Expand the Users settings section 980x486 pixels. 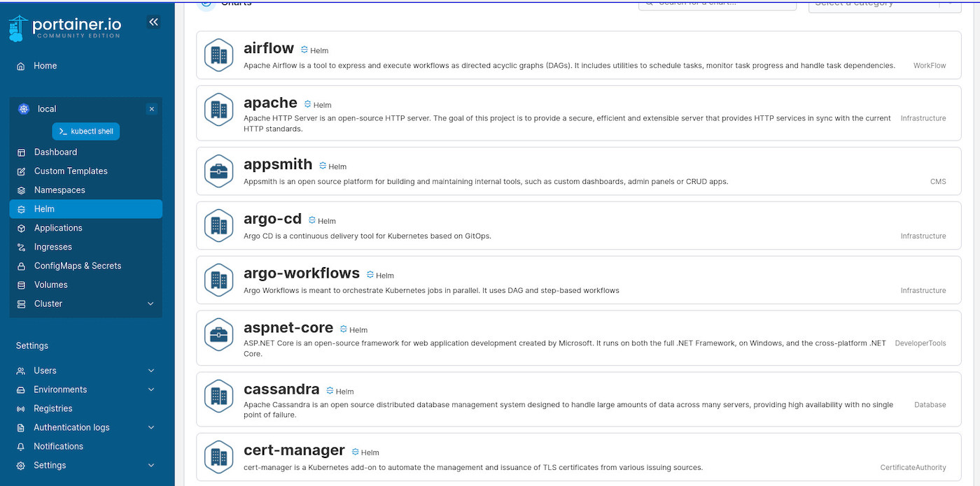click(x=150, y=371)
